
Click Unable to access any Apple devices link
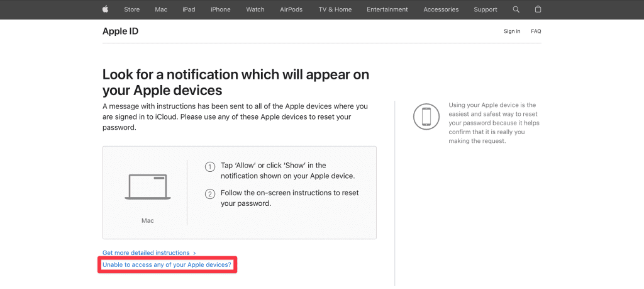click(167, 265)
